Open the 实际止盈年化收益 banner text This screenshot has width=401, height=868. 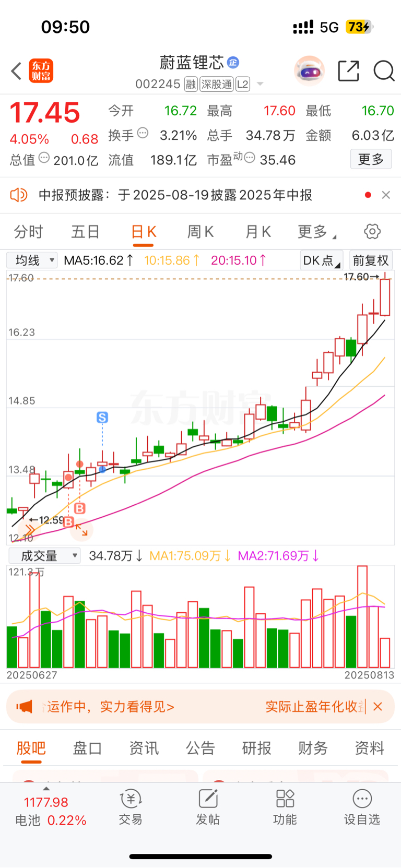(314, 707)
